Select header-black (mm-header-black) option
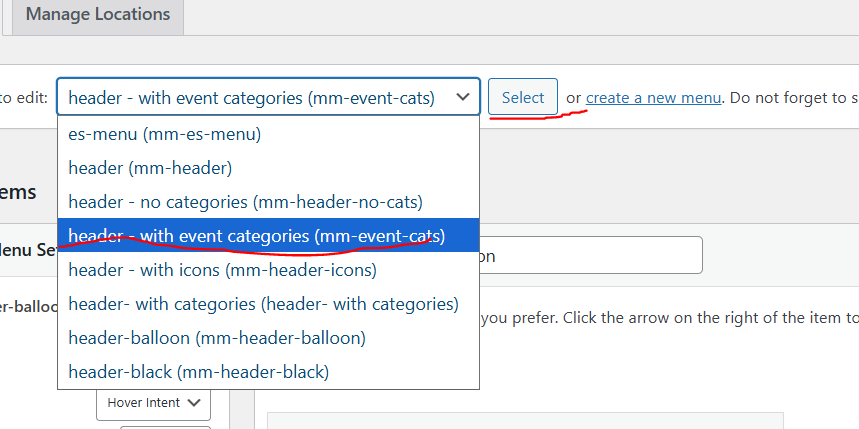Viewport: 859px width, 429px height. click(198, 371)
